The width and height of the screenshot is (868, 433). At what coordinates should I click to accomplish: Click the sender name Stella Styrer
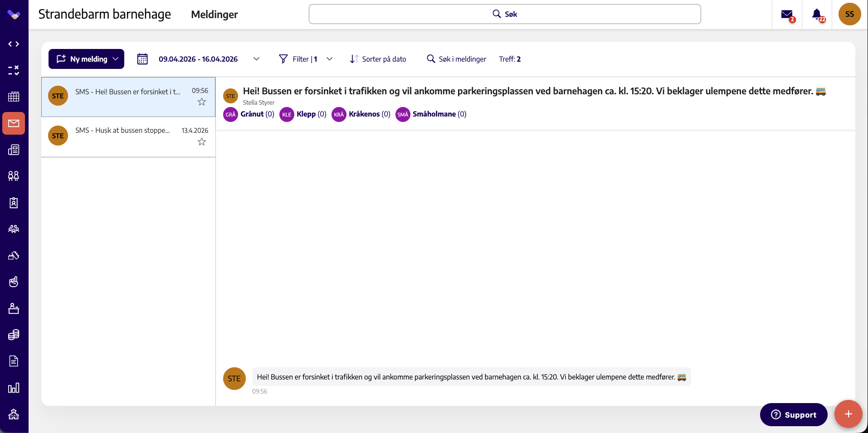(x=258, y=102)
